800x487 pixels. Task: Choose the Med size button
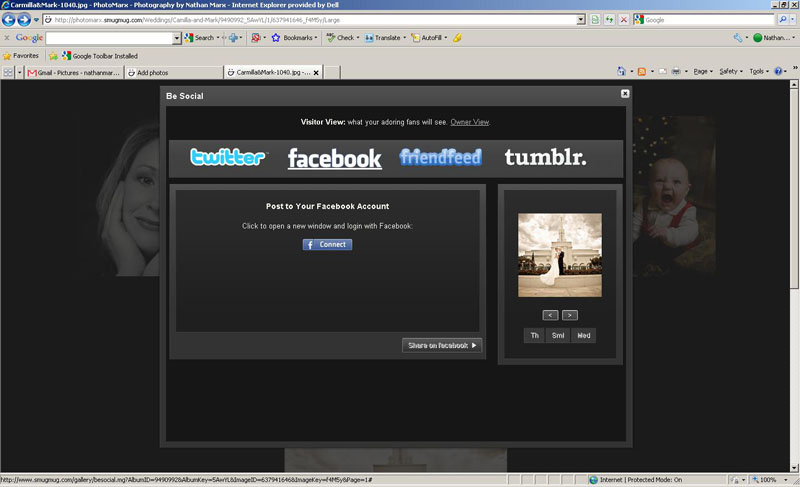584,336
